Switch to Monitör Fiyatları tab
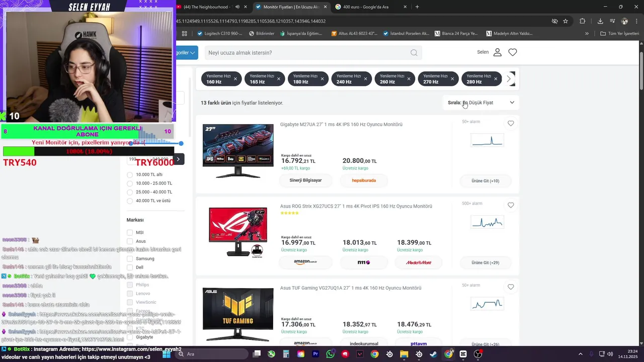The height and width of the screenshot is (362, 644). (x=291, y=7)
